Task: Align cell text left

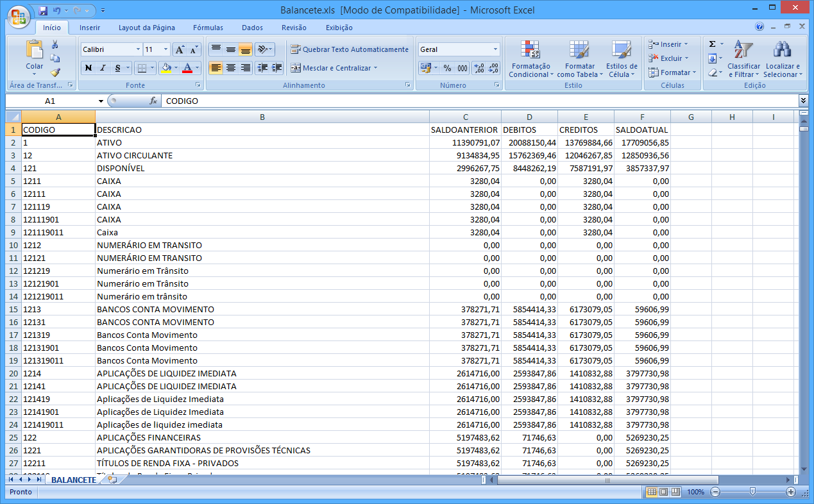Action: (x=216, y=68)
